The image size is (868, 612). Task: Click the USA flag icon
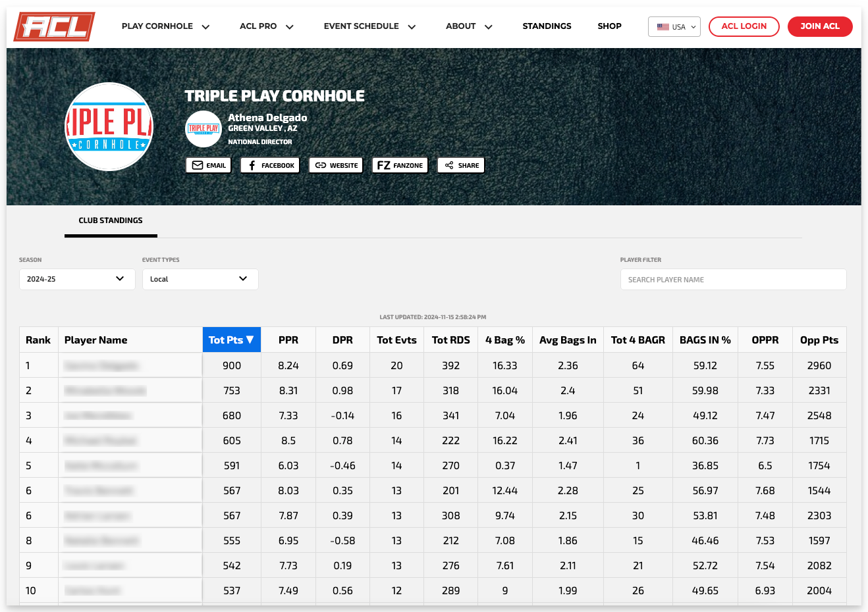click(x=663, y=27)
